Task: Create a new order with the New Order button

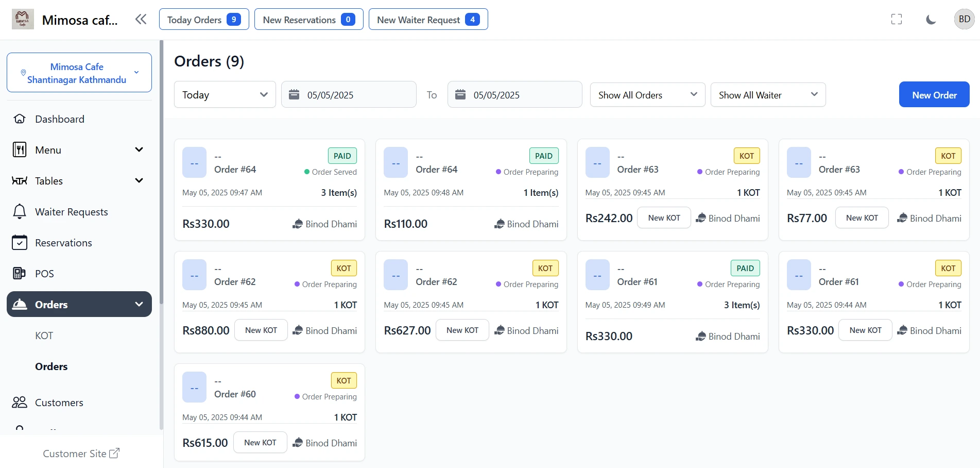Action: pos(934,94)
